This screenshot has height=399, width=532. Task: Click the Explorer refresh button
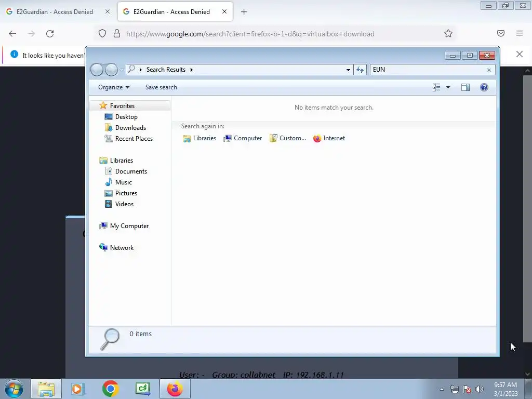[x=360, y=70]
